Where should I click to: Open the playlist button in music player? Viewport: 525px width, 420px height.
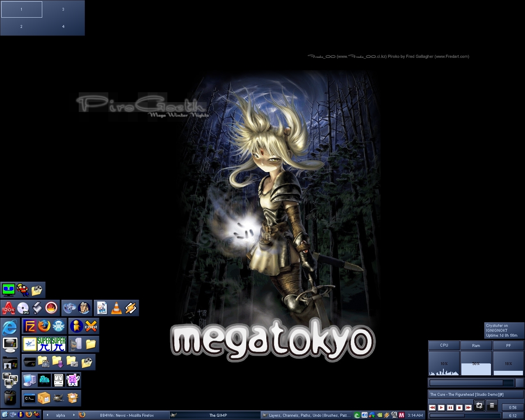pyautogui.click(x=492, y=406)
